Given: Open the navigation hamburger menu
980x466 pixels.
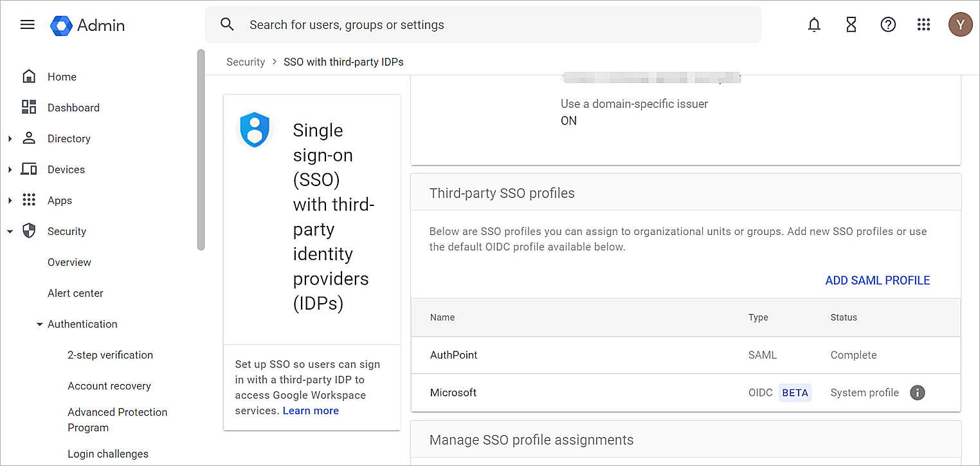Looking at the screenshot, I should coord(27,24).
